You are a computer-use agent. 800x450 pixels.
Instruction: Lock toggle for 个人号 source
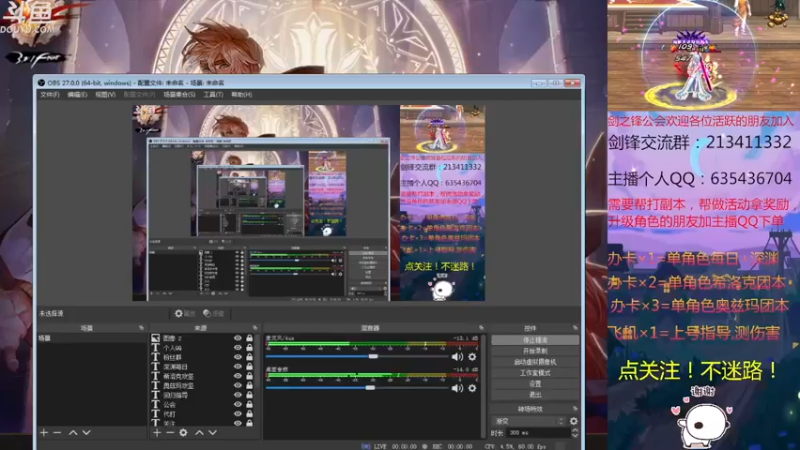pos(249,347)
